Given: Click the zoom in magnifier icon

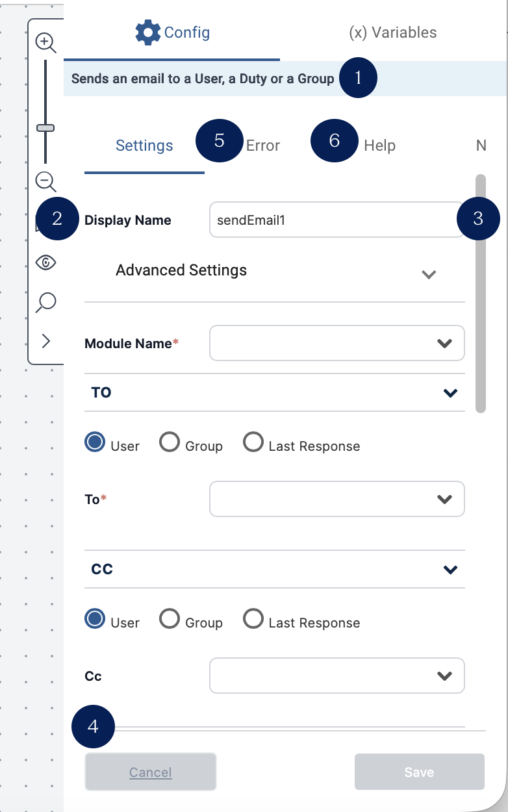Looking at the screenshot, I should coord(45,43).
